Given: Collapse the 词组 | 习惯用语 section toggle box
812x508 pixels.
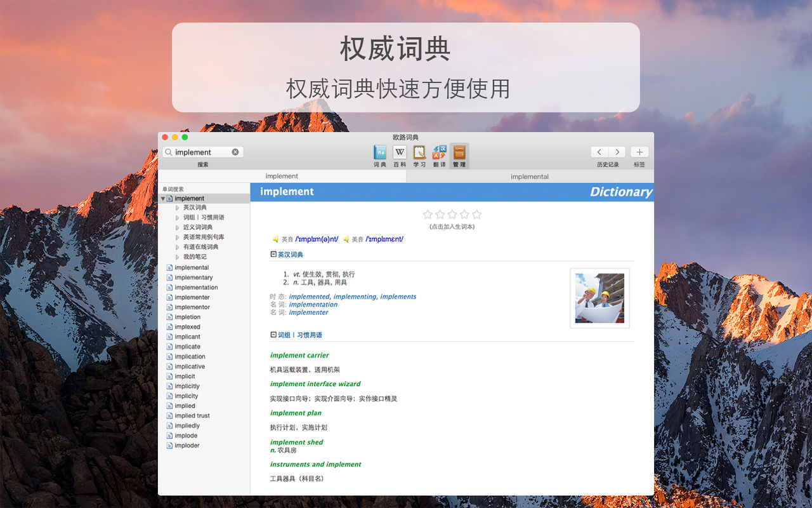Looking at the screenshot, I should (x=273, y=335).
